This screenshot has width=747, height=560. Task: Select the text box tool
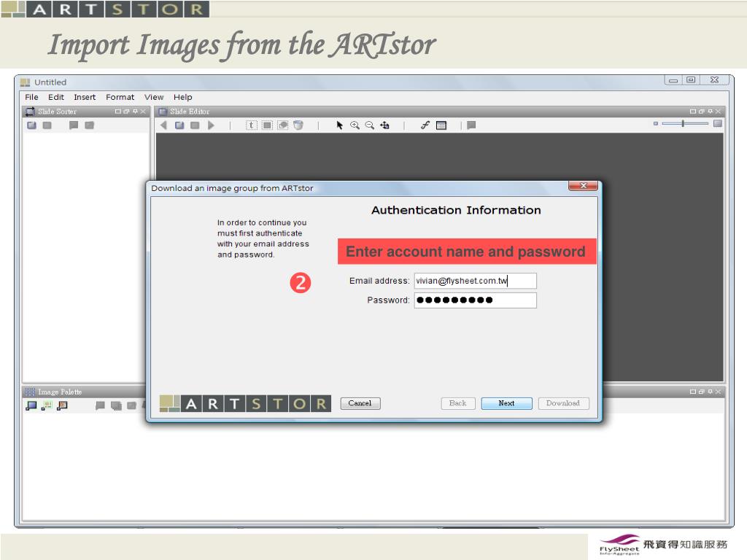[x=252, y=125]
